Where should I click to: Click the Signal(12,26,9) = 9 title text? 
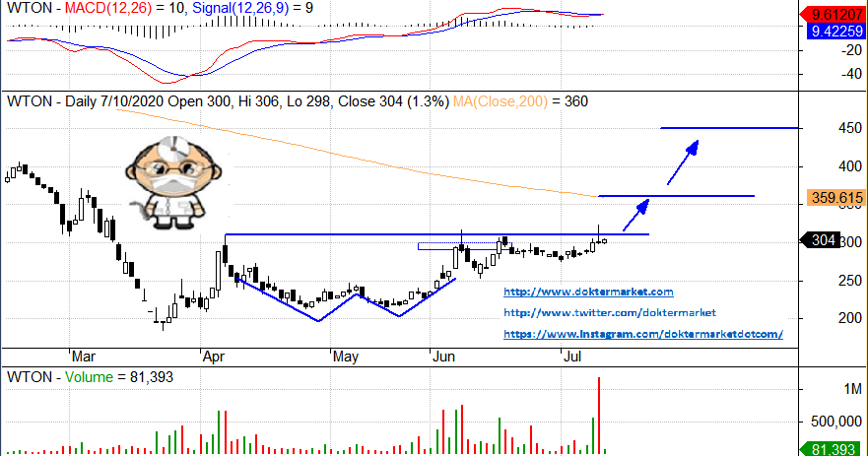point(252,8)
